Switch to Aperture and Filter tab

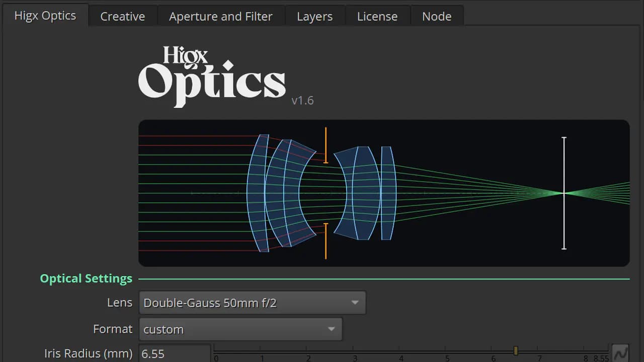coord(221,17)
